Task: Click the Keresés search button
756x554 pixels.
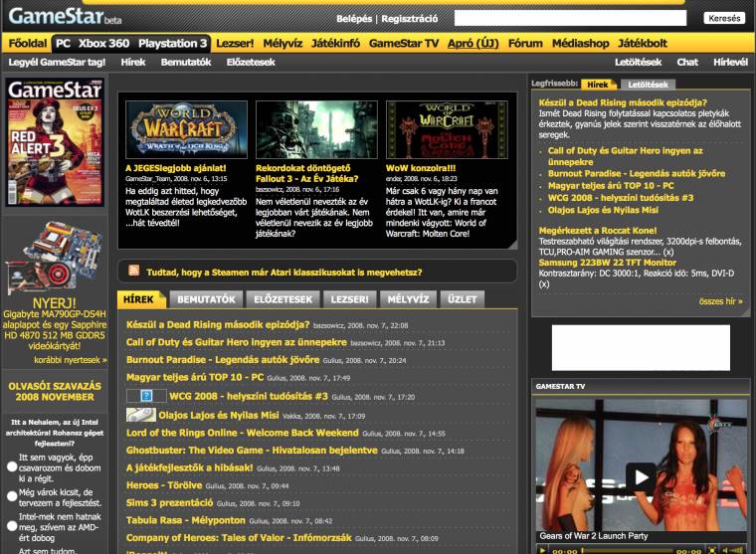Action: point(724,18)
